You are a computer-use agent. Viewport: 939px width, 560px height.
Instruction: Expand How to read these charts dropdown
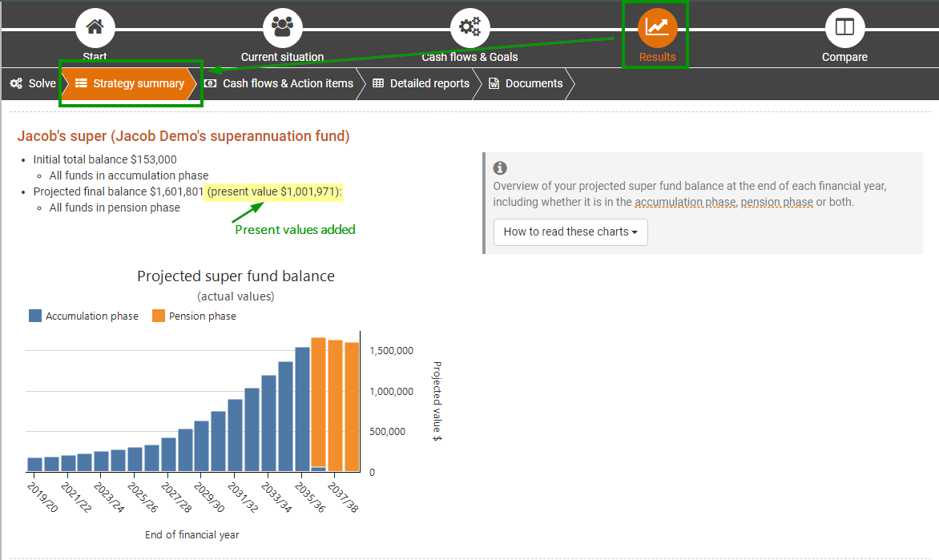click(x=570, y=232)
